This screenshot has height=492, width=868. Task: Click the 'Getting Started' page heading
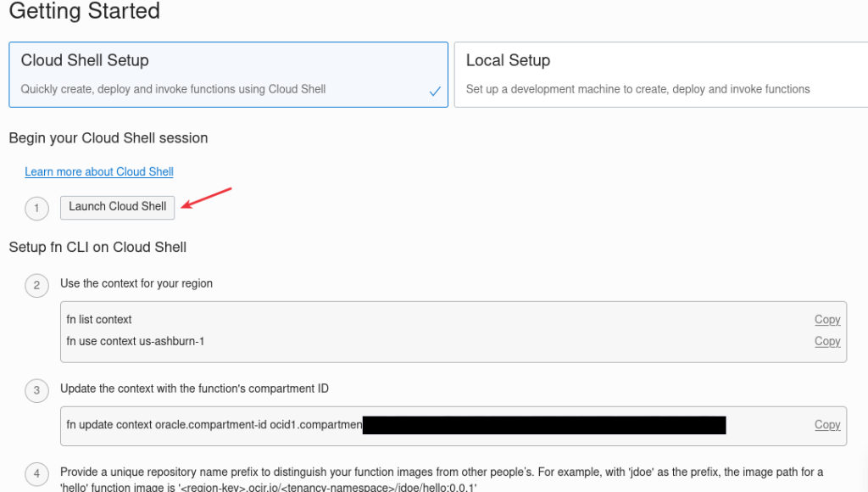point(85,12)
